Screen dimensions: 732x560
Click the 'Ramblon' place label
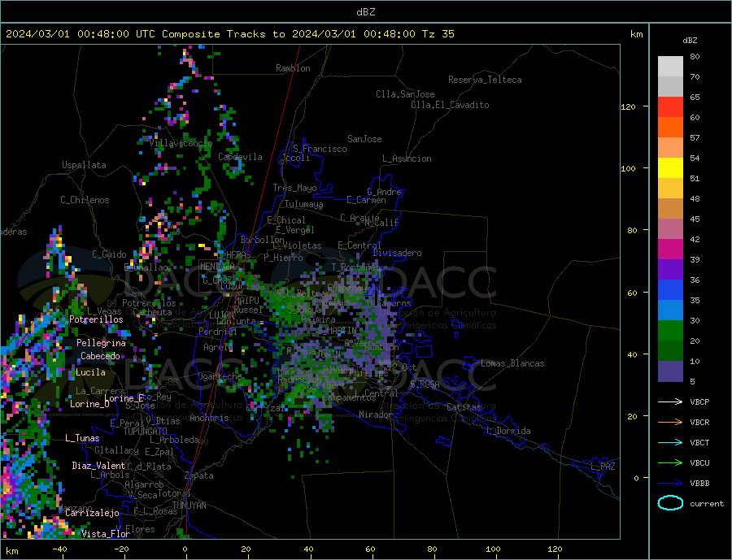click(x=293, y=68)
